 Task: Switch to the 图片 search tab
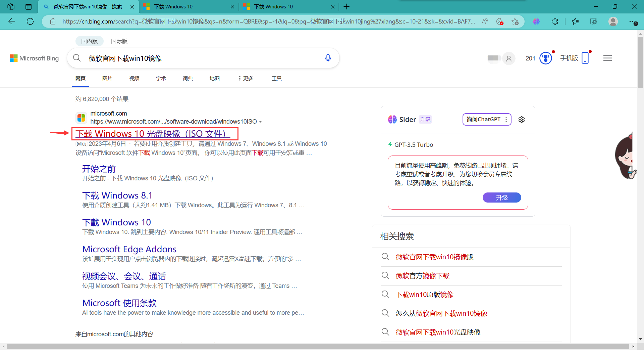click(107, 78)
